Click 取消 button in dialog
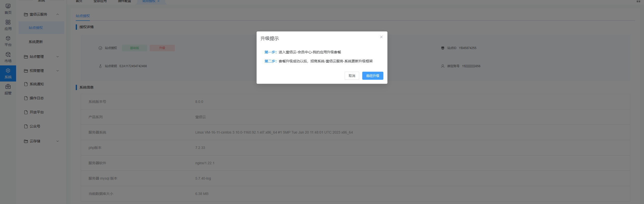This screenshot has width=644, height=204. pyautogui.click(x=352, y=76)
